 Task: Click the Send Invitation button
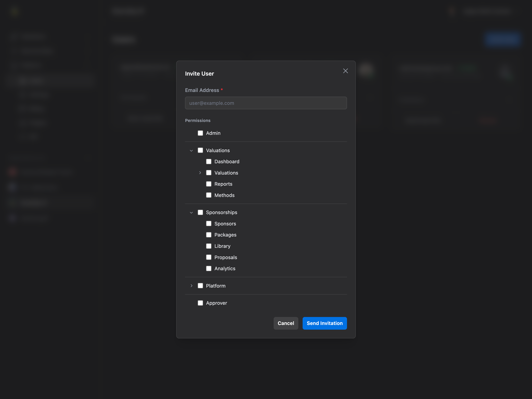[325, 323]
